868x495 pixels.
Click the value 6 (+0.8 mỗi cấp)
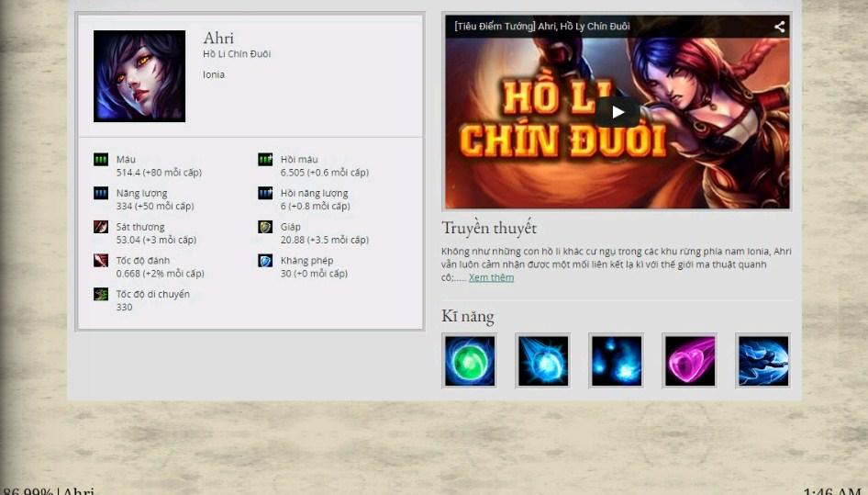tap(315, 207)
